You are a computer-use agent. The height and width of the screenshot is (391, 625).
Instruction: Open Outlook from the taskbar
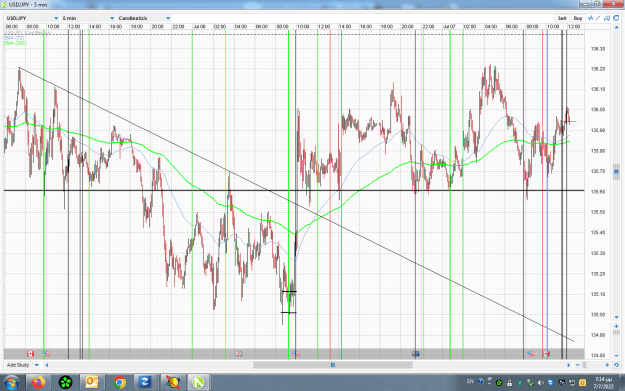[x=92, y=383]
